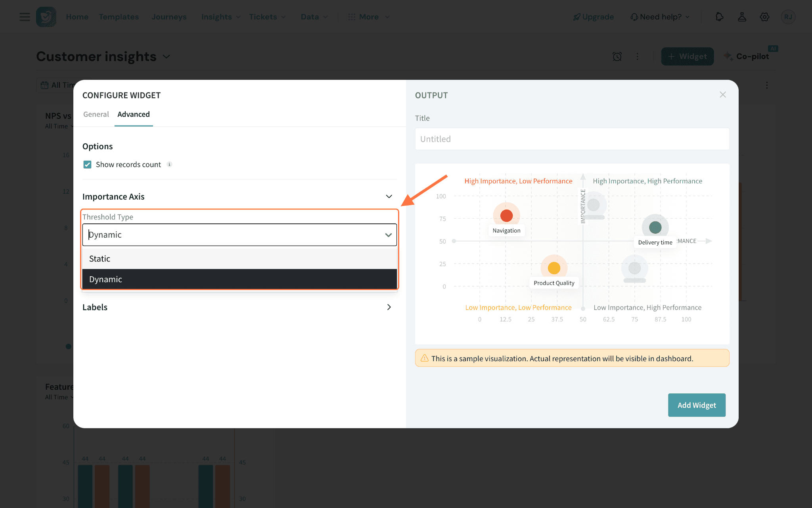Open the Need help dropdown
The width and height of the screenshot is (812, 508).
[660, 17]
